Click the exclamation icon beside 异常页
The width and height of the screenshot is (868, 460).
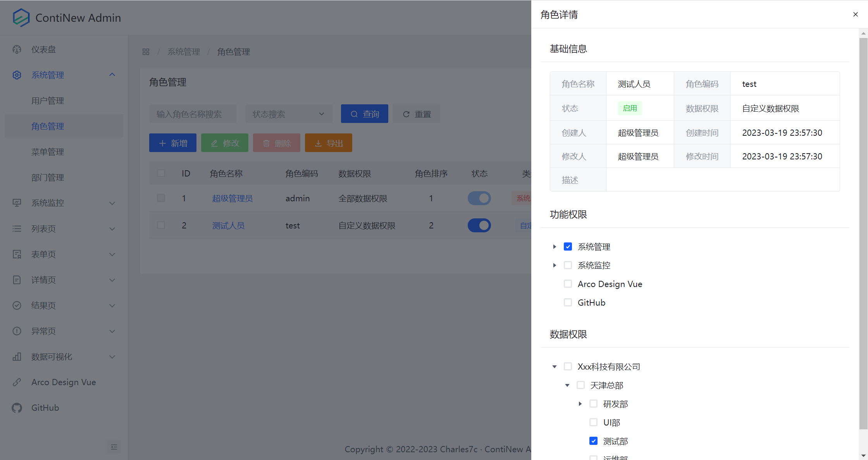pos(17,331)
